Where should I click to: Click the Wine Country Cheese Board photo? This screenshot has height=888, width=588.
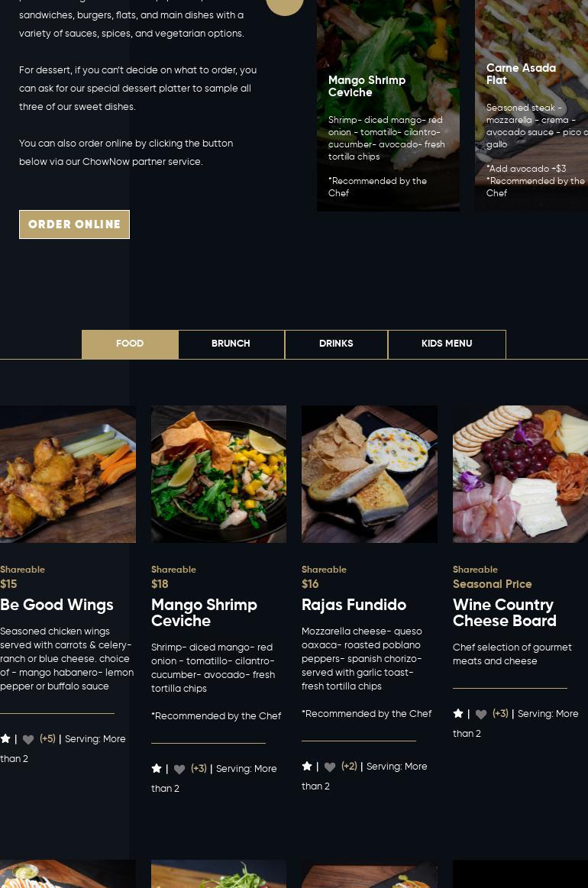[520, 474]
